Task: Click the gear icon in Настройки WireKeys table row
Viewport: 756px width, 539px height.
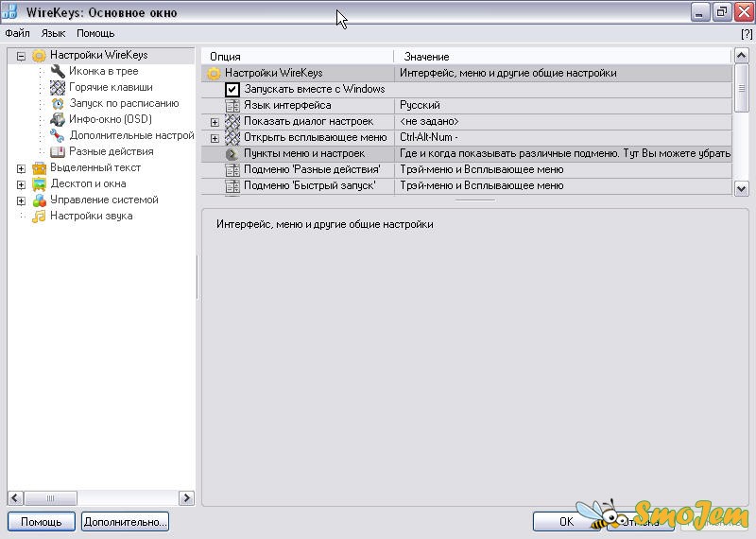Action: (x=214, y=74)
